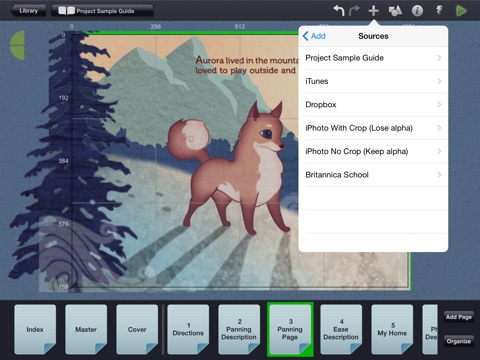Go back to the Library
The height and width of the screenshot is (360, 480).
pyautogui.click(x=28, y=11)
